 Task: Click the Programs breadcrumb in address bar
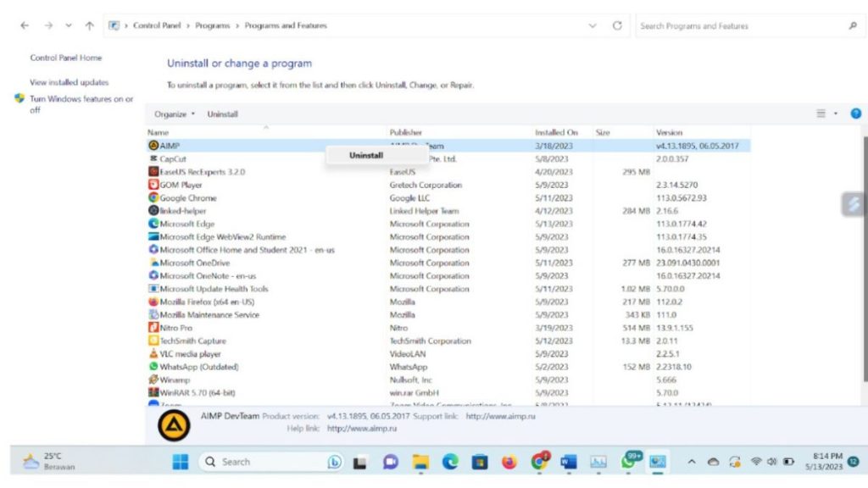tap(212, 25)
